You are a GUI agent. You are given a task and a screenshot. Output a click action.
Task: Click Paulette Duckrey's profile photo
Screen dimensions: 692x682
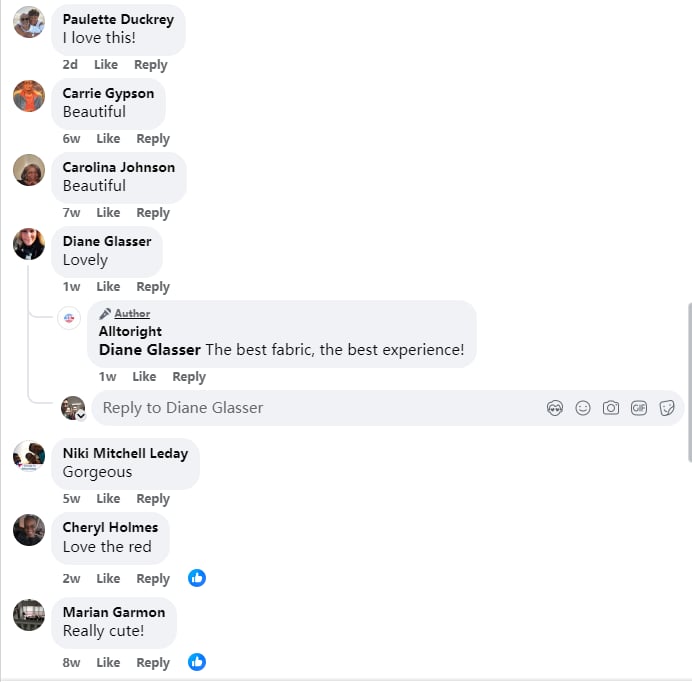[29, 22]
